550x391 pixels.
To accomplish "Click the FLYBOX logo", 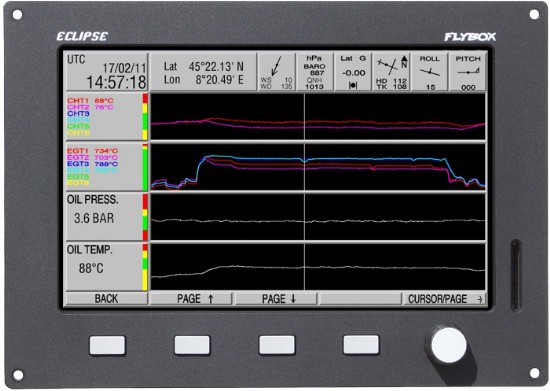I will [x=470, y=37].
